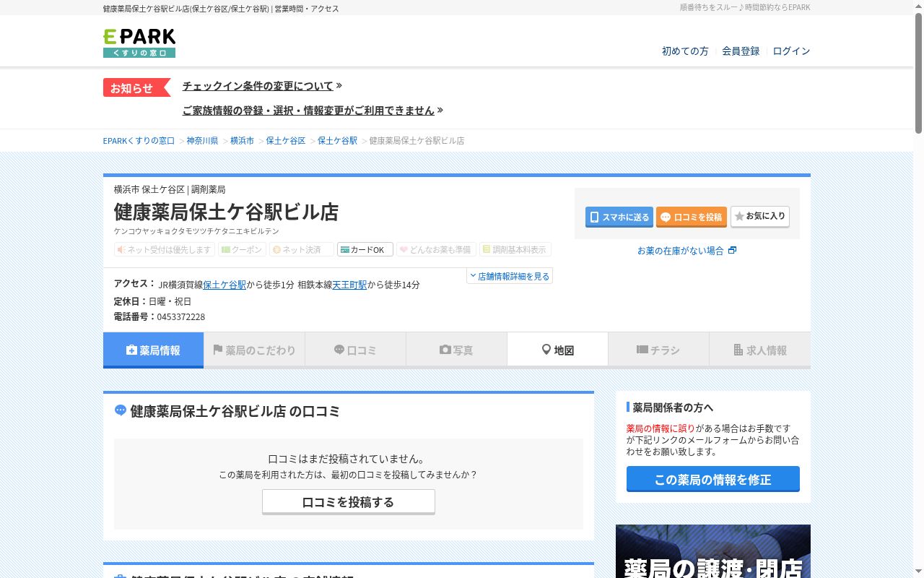Click the スマホに送る button
Image resolution: width=924 pixels, height=578 pixels.
[x=619, y=217]
